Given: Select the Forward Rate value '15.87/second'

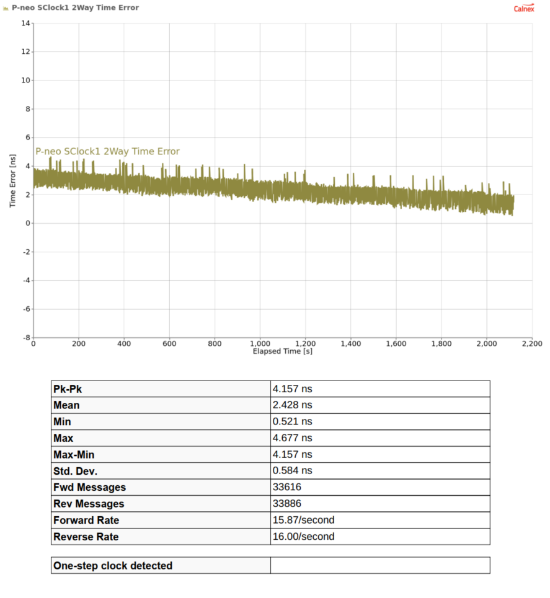Looking at the screenshot, I should click(303, 520).
